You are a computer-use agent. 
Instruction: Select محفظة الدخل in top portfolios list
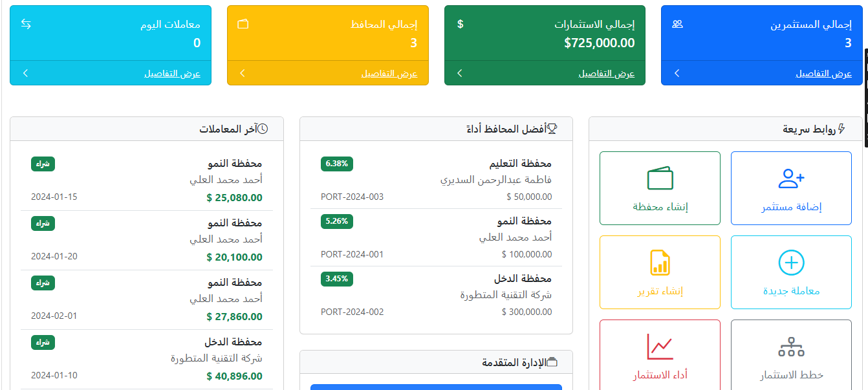click(523, 279)
